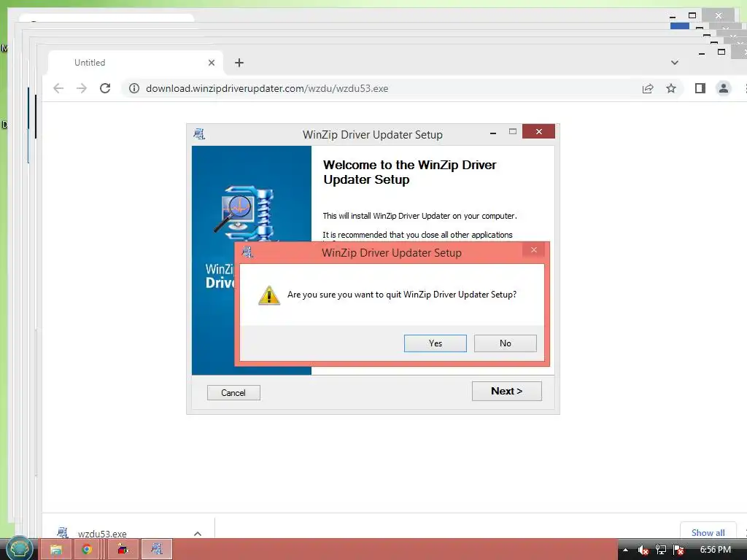747x560 pixels.
Task: Open the muted volume tray icon
Action: tap(643, 550)
